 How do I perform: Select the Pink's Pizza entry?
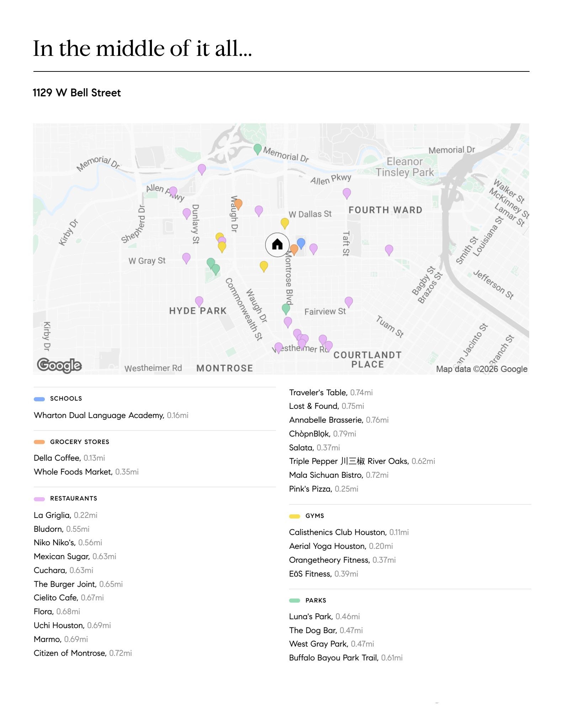tap(324, 489)
